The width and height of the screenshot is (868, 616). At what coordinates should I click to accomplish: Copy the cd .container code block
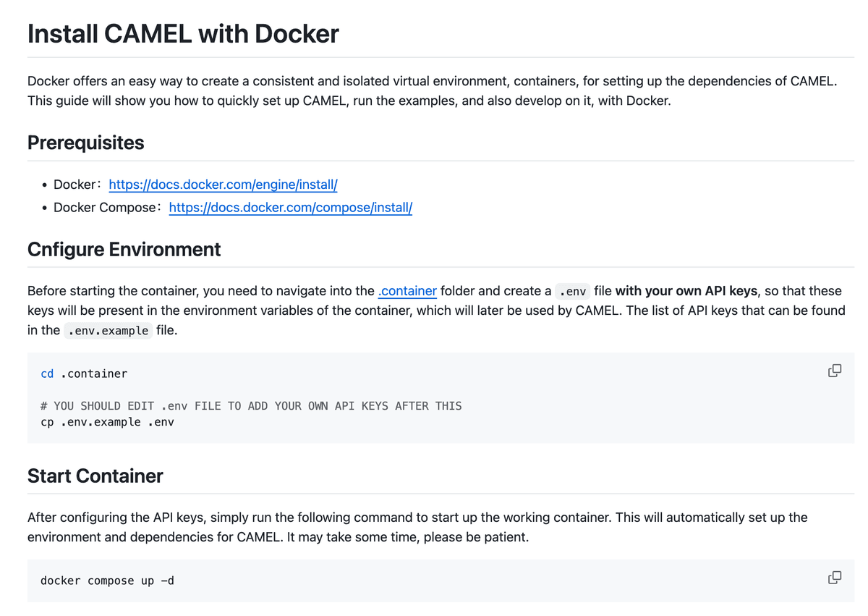834,371
